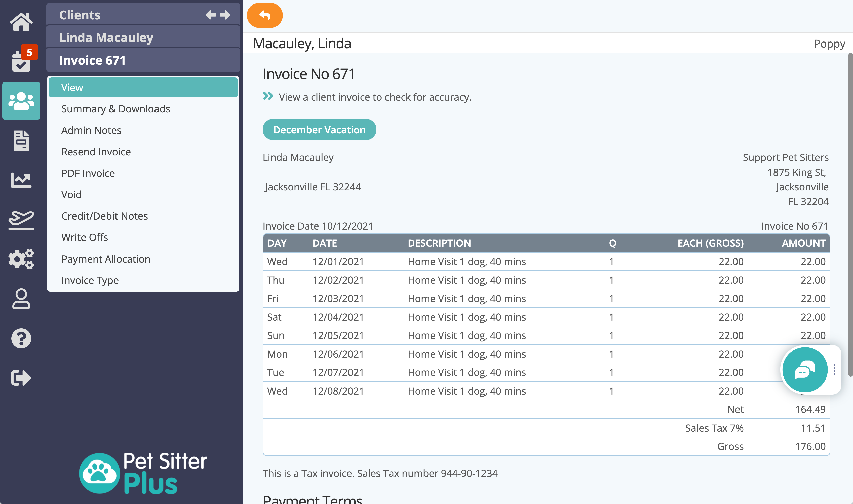Select the Clients people icon
The width and height of the screenshot is (853, 504).
pyautogui.click(x=21, y=101)
